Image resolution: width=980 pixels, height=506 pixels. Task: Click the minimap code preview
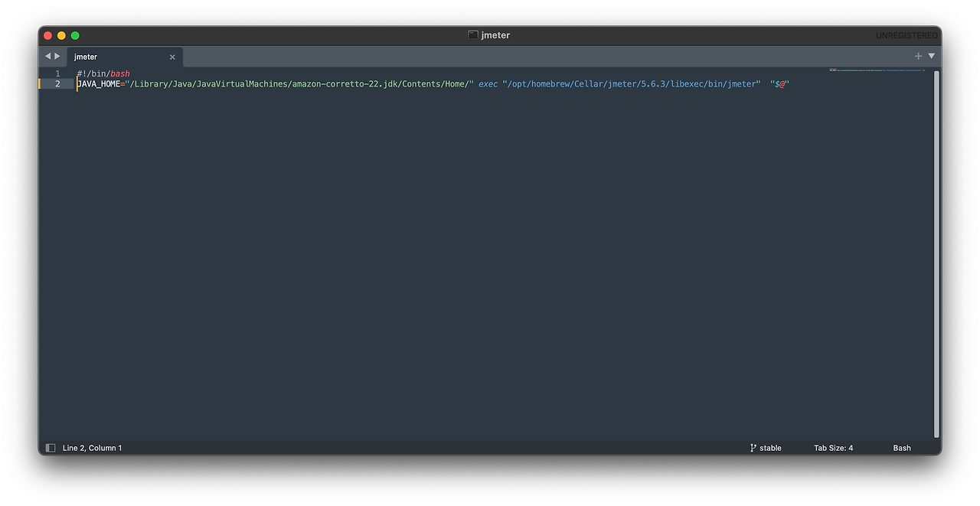tap(877, 70)
